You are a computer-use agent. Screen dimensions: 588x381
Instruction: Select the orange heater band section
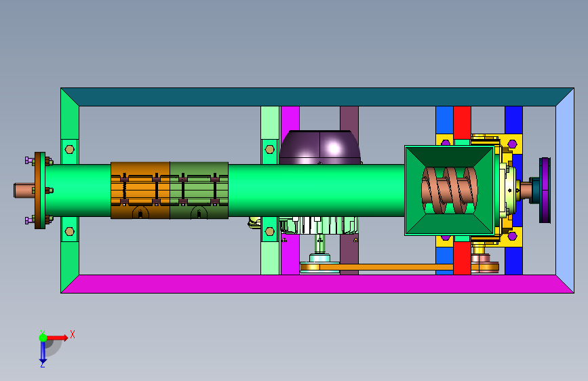point(140,190)
